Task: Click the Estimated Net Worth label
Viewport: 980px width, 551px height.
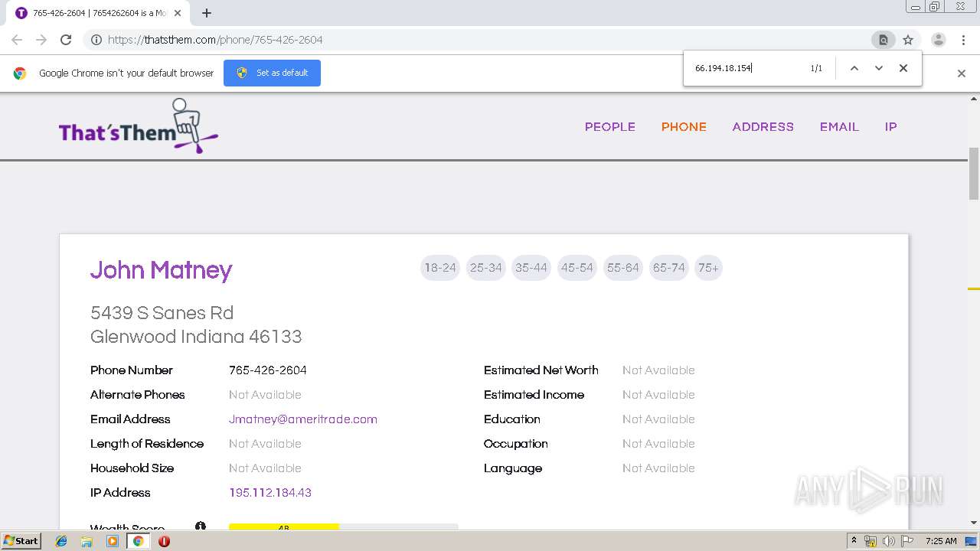Action: click(x=541, y=370)
